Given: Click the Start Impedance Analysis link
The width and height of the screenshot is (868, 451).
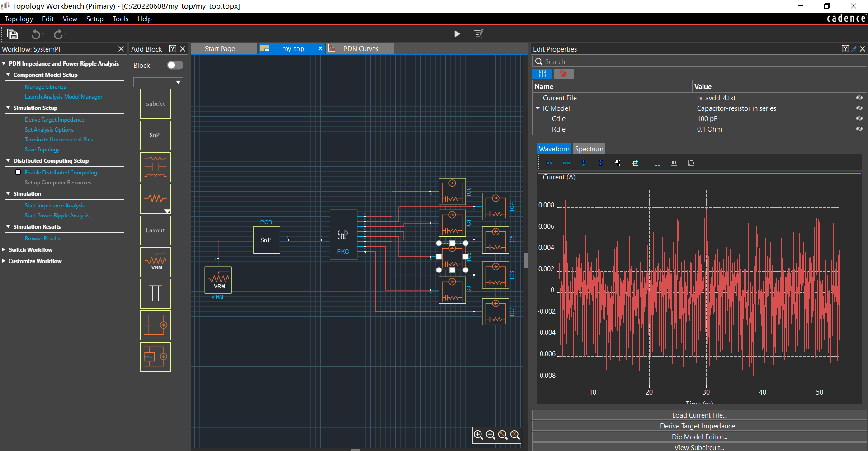Looking at the screenshot, I should pos(55,206).
